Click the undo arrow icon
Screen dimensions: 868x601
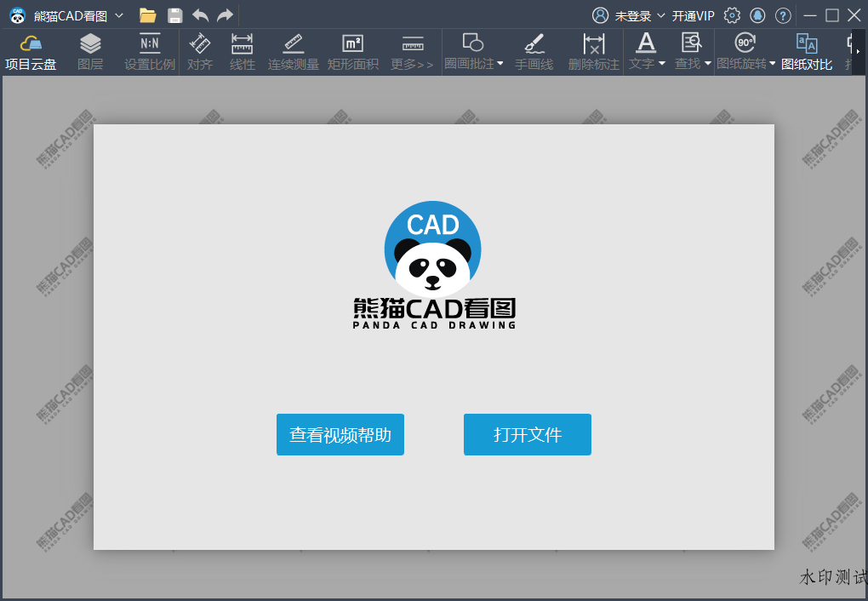coord(200,15)
